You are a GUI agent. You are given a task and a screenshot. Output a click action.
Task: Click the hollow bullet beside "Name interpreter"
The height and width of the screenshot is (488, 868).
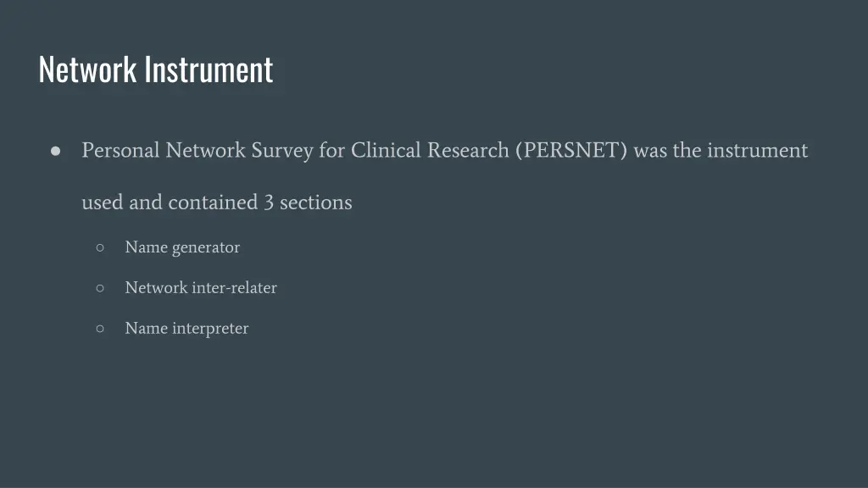[x=100, y=328]
